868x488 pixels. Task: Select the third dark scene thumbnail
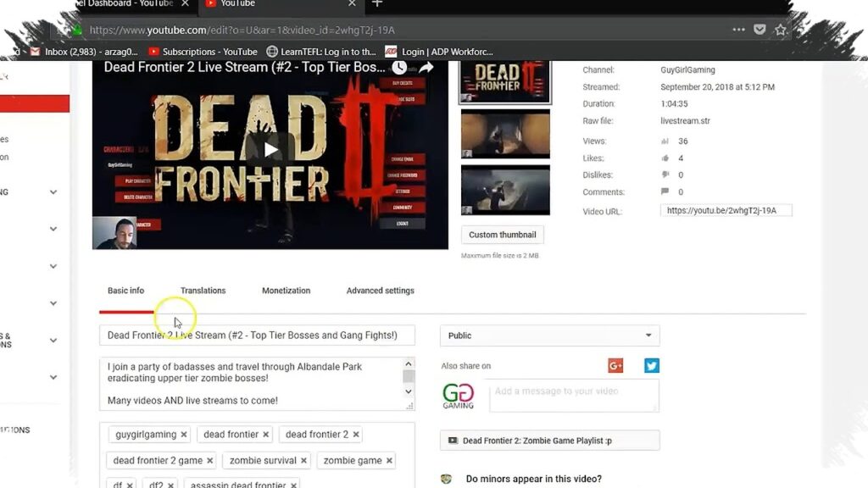point(505,190)
